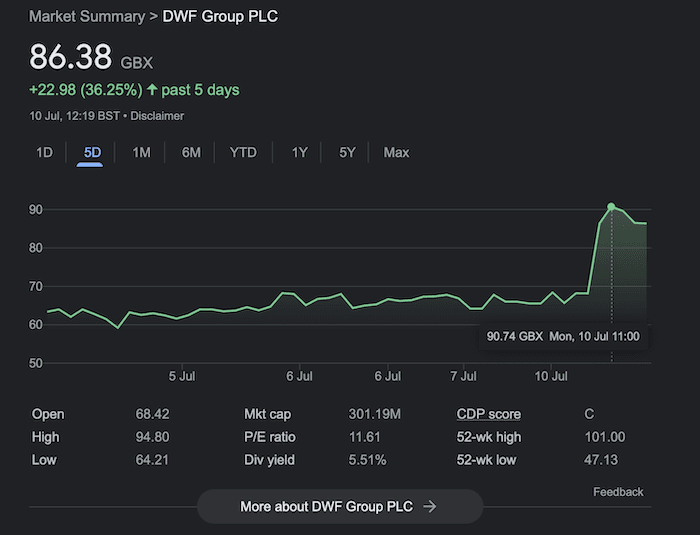Screen dimensions: 700x535
Task: Open the CDP score link
Action: tap(488, 414)
